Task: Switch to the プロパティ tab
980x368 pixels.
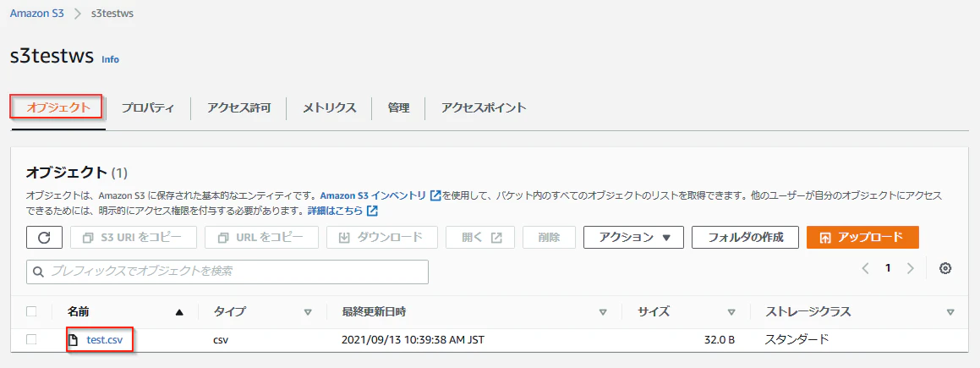Action: tap(147, 107)
